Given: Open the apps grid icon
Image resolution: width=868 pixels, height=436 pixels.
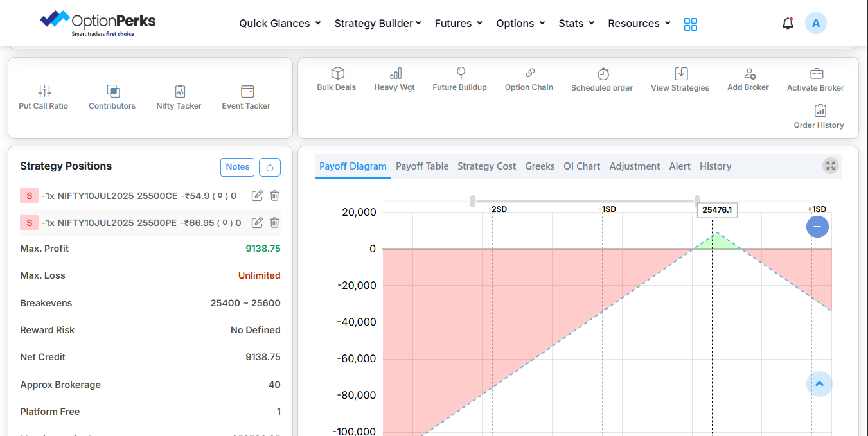Looking at the screenshot, I should pyautogui.click(x=691, y=24).
